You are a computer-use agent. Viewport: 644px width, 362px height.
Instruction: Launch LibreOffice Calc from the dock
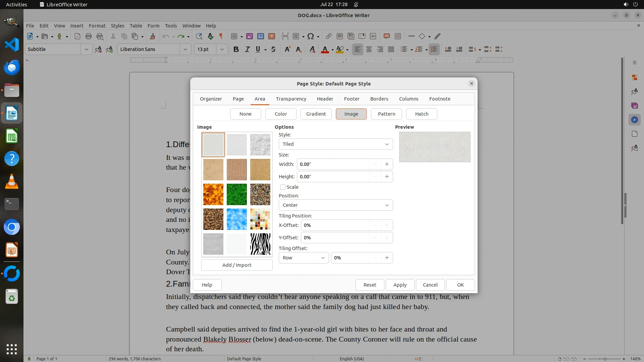click(12, 136)
